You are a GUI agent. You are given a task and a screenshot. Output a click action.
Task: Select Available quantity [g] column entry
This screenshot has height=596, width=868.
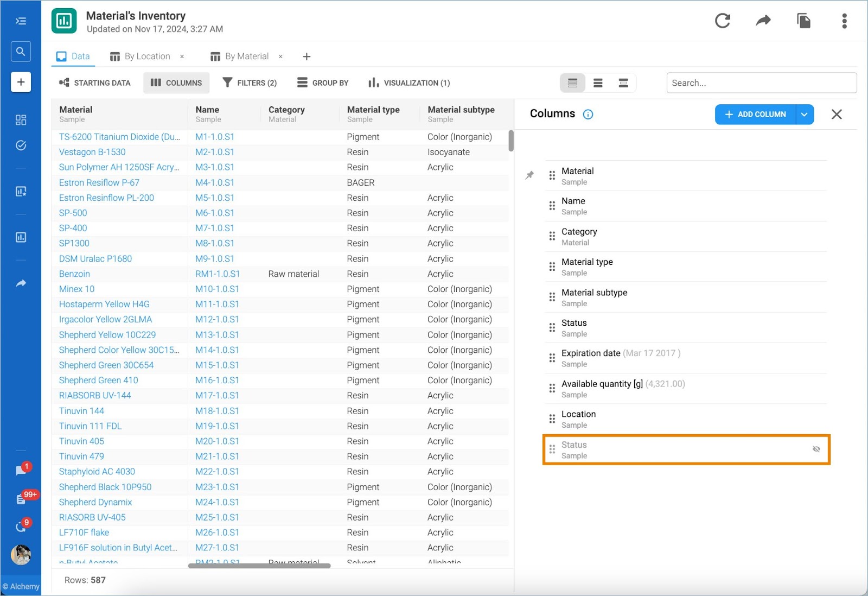[x=686, y=389]
